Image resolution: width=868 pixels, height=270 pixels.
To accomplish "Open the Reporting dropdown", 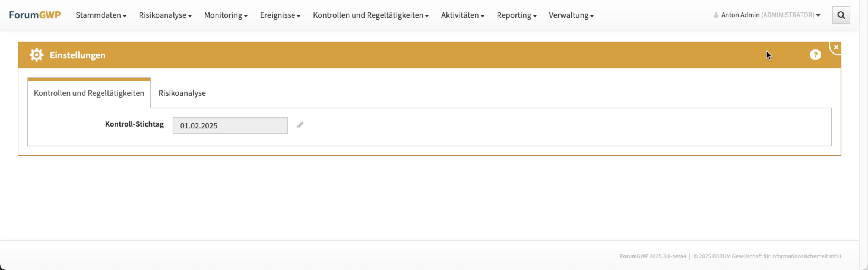I will pos(517,15).
